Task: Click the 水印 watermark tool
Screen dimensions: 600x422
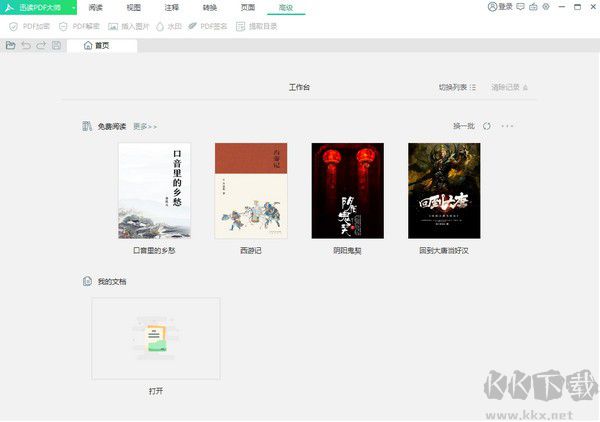Action: (x=170, y=26)
